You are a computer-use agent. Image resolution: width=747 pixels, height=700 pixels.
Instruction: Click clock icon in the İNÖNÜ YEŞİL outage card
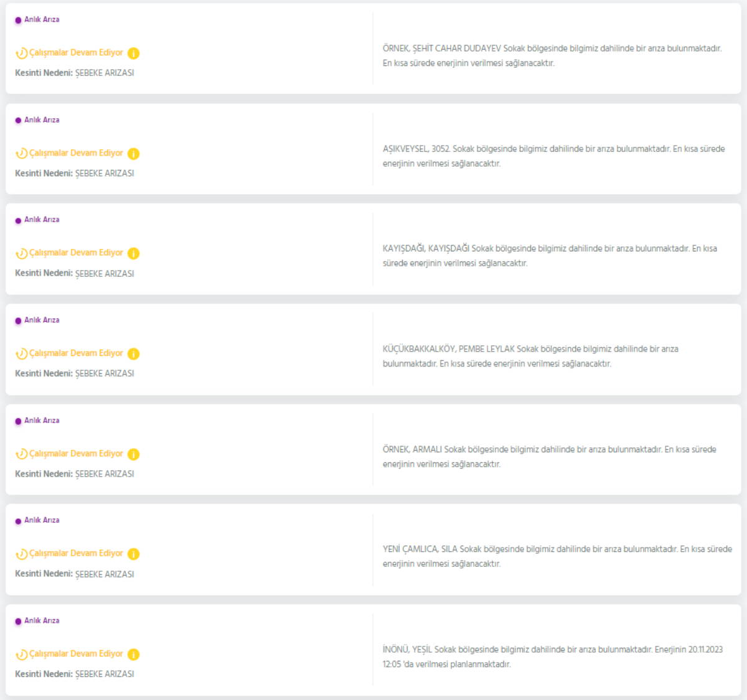click(22, 655)
